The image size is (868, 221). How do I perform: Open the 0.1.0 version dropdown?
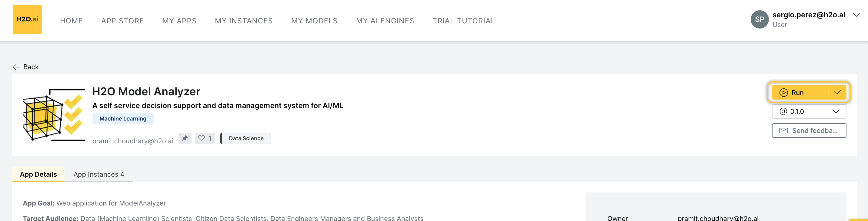point(809,112)
